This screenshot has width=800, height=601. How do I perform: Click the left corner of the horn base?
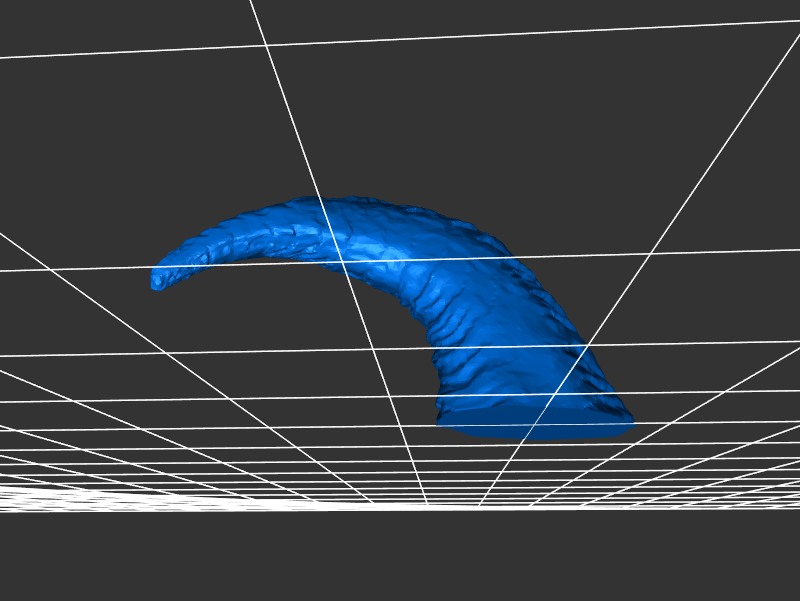tap(442, 422)
